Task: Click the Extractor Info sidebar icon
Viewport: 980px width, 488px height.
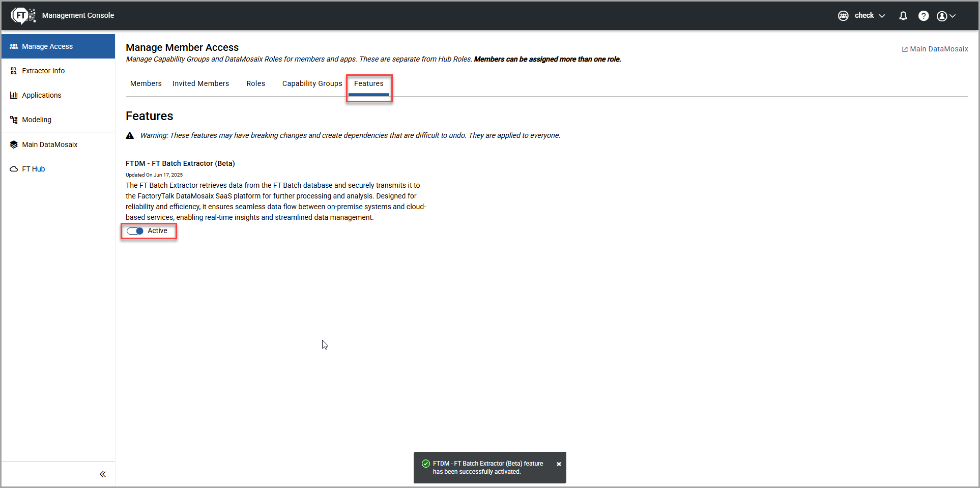Action: 14,71
